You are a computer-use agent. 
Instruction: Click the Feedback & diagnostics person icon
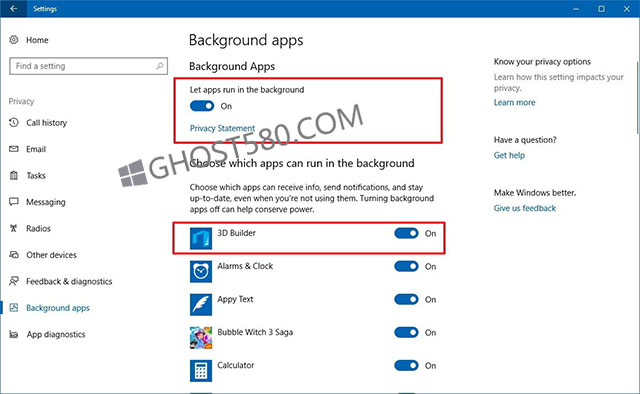pyautogui.click(x=14, y=281)
